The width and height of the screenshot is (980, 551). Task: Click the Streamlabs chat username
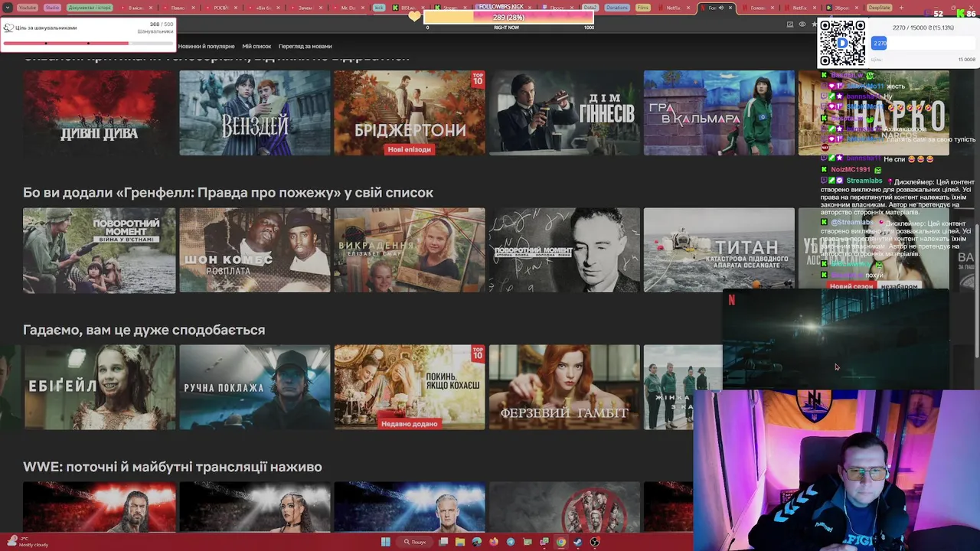click(864, 181)
